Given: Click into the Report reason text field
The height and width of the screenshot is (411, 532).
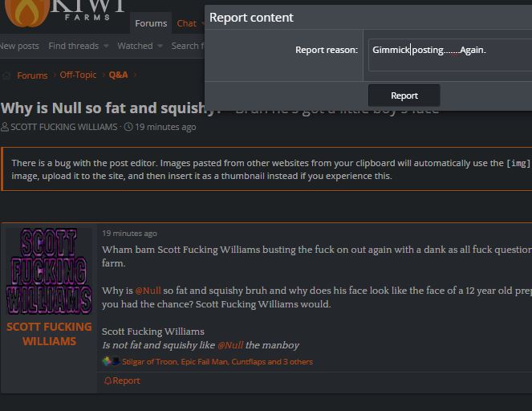Looking at the screenshot, I should tap(450, 55).
